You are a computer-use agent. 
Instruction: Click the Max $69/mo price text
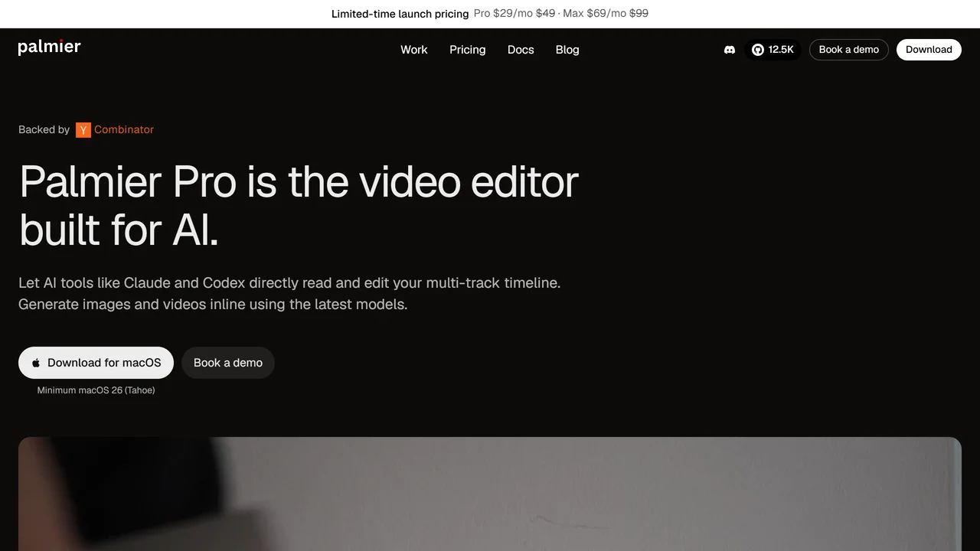pos(595,14)
